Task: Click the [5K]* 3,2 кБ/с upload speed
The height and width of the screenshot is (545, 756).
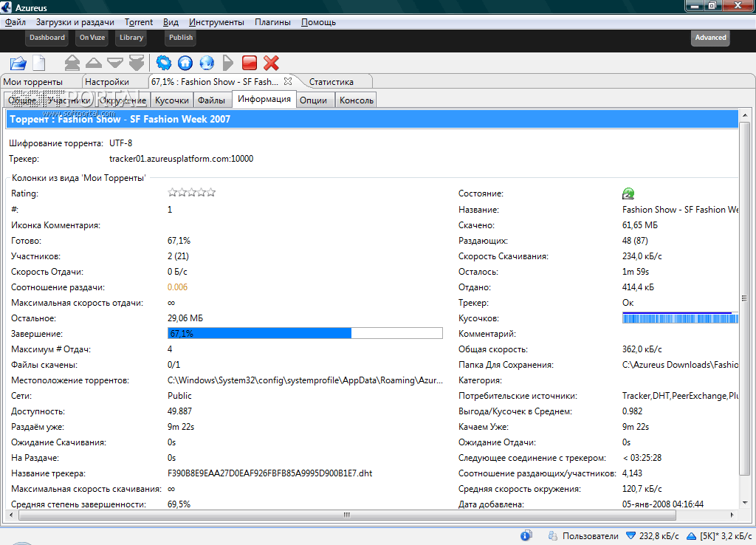Action: coord(726,536)
